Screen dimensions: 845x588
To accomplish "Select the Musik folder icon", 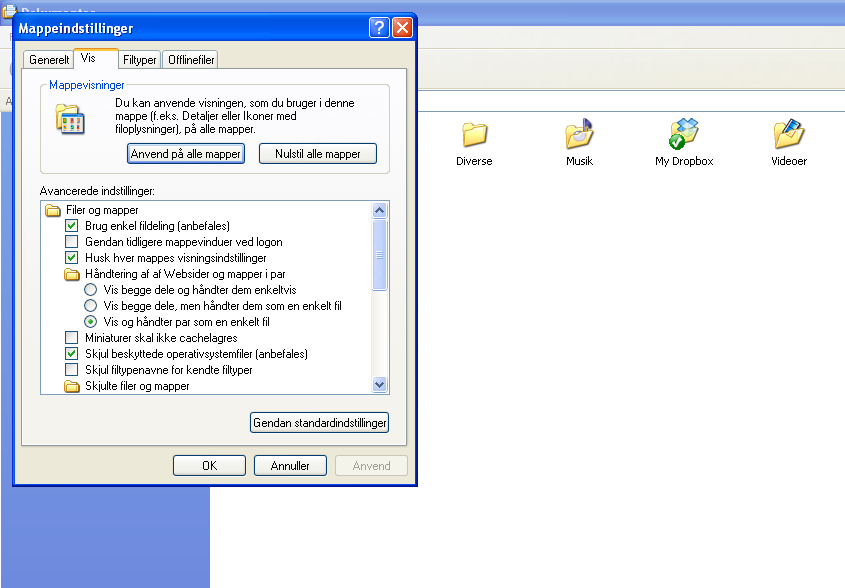I will click(x=579, y=134).
